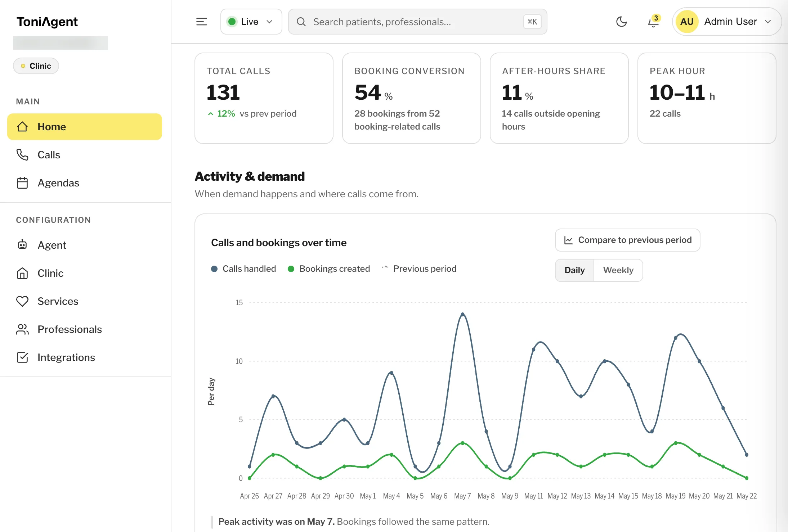Click the May 4 calls data point
Image resolution: width=788 pixels, height=532 pixels.
[x=391, y=373]
